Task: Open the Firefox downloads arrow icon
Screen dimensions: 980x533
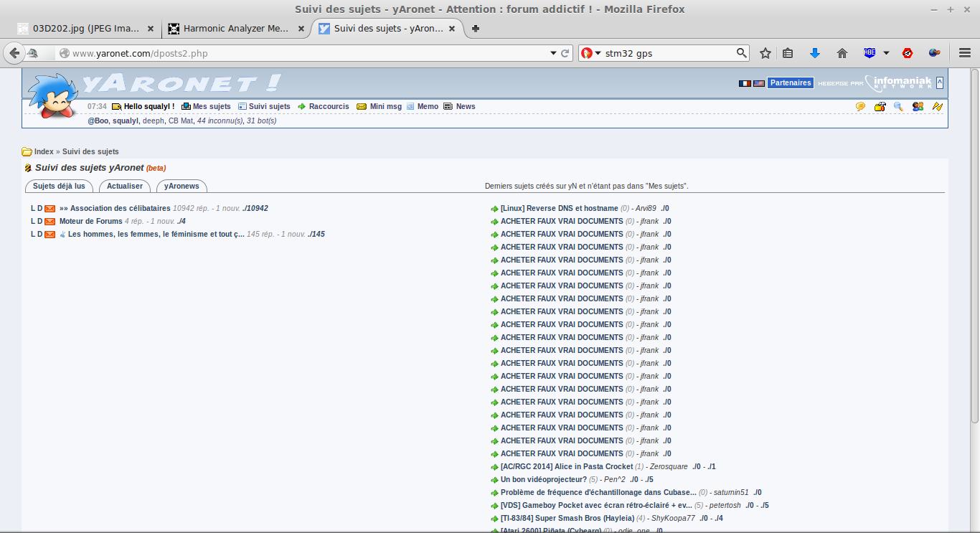Action: pos(815,53)
